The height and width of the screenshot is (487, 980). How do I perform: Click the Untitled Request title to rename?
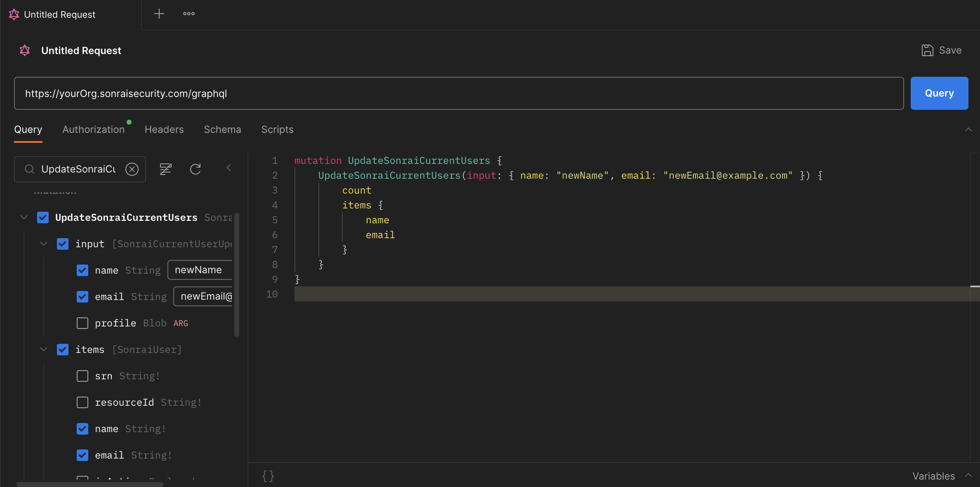click(x=81, y=50)
